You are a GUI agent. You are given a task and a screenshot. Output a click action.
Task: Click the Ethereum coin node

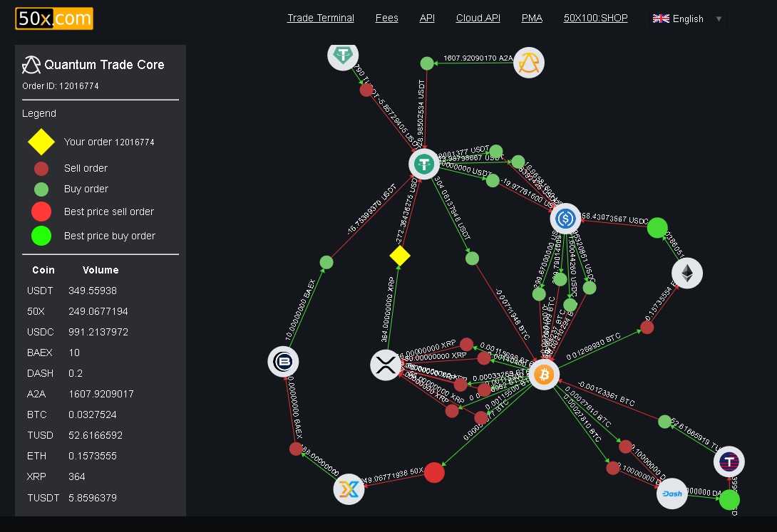[686, 273]
